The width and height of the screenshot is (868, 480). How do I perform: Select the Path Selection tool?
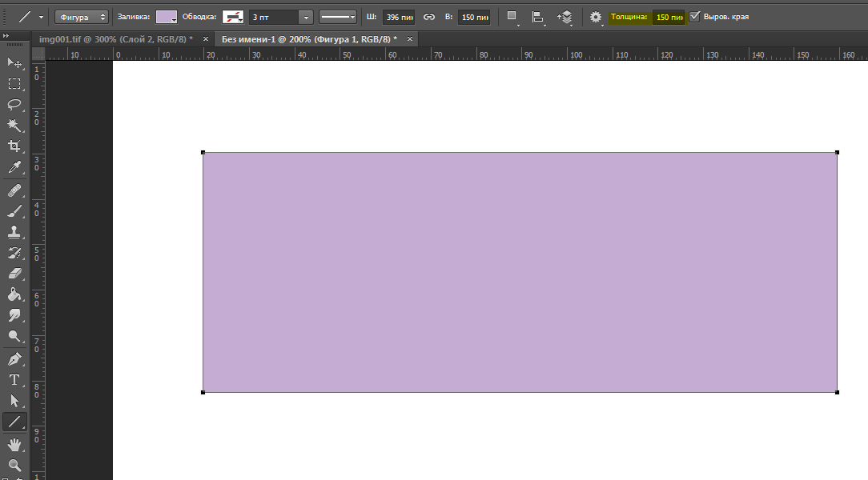pyautogui.click(x=14, y=400)
